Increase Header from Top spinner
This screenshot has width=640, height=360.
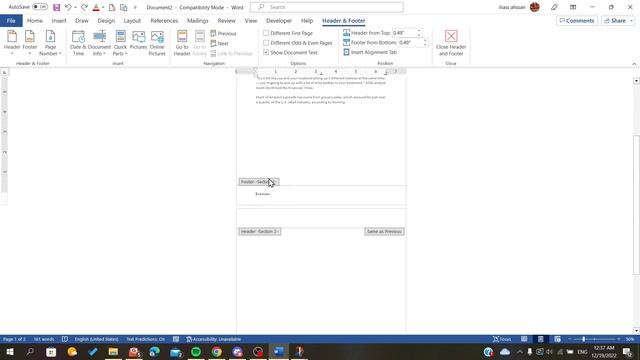(x=419, y=31)
